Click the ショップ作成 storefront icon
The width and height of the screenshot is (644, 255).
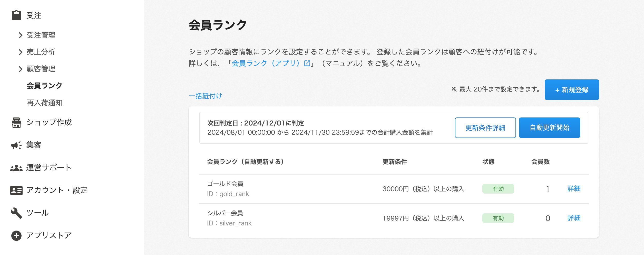tap(16, 122)
